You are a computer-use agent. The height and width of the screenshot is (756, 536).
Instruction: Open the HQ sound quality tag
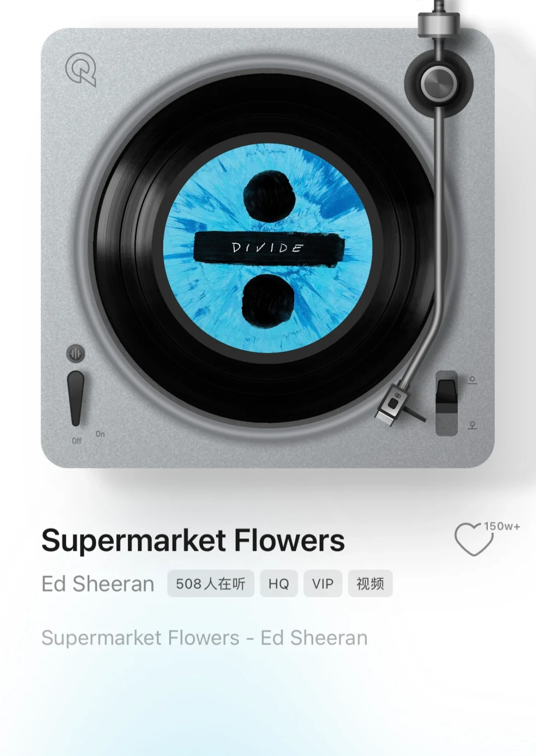pos(278,584)
